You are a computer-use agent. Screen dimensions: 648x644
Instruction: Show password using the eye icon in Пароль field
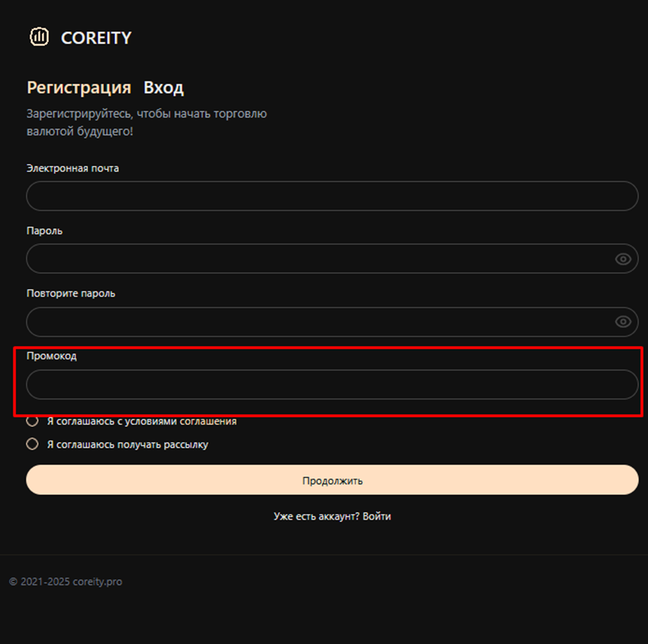[x=623, y=259]
